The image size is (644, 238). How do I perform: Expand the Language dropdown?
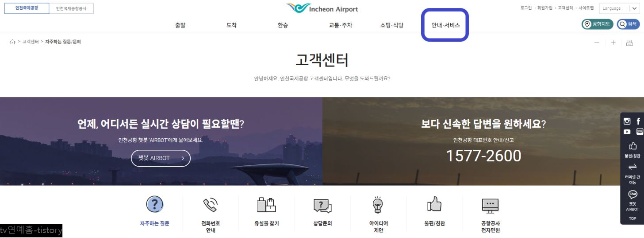(x=618, y=8)
